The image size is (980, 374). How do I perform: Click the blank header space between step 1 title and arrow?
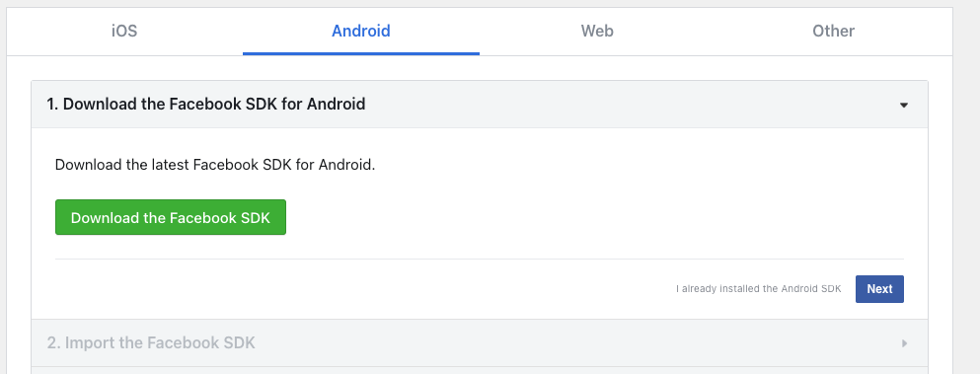(x=632, y=104)
